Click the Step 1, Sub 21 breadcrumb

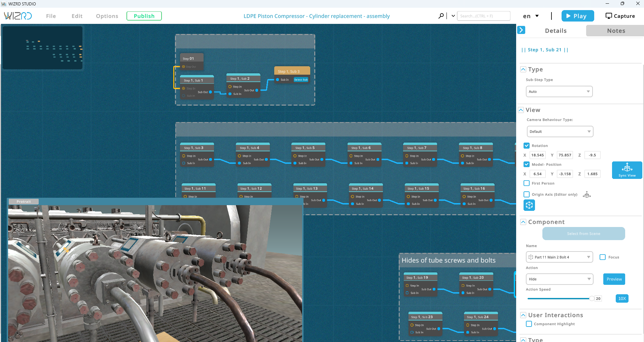(x=544, y=50)
